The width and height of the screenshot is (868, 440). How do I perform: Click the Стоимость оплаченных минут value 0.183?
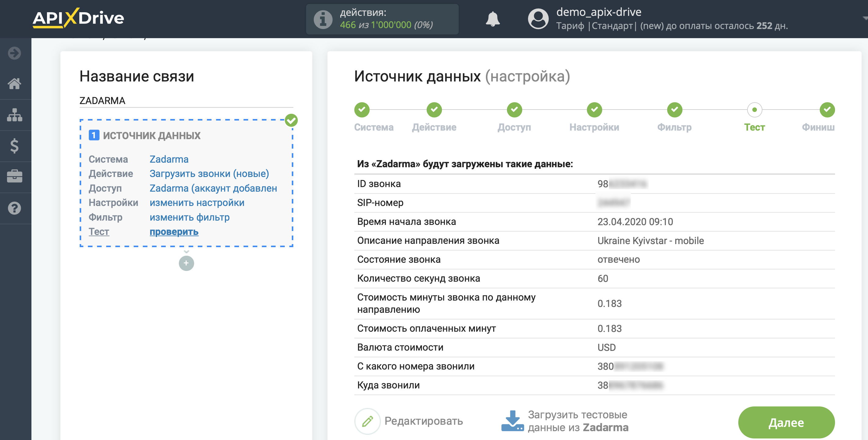[609, 329]
